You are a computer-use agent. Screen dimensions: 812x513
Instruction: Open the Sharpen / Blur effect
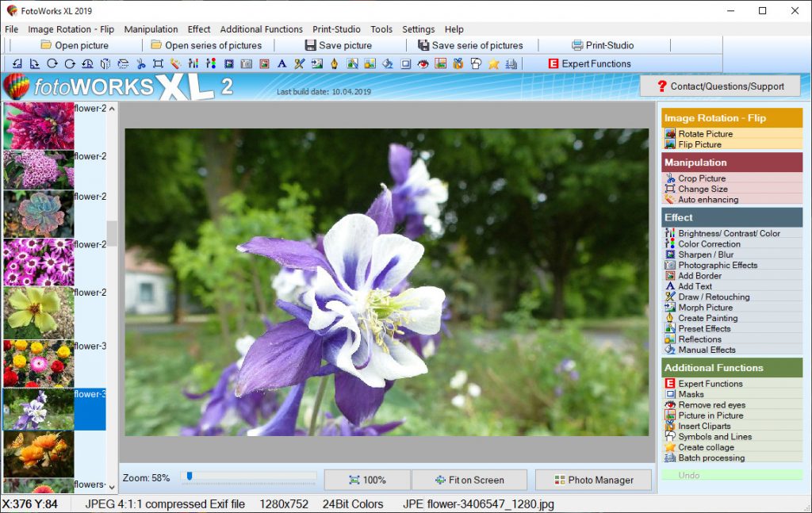(x=701, y=254)
